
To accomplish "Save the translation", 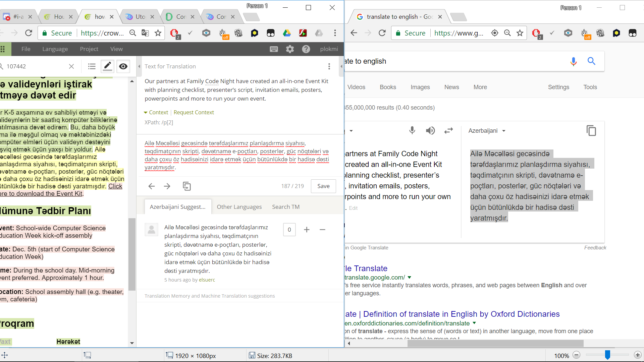I will click(x=323, y=186).
